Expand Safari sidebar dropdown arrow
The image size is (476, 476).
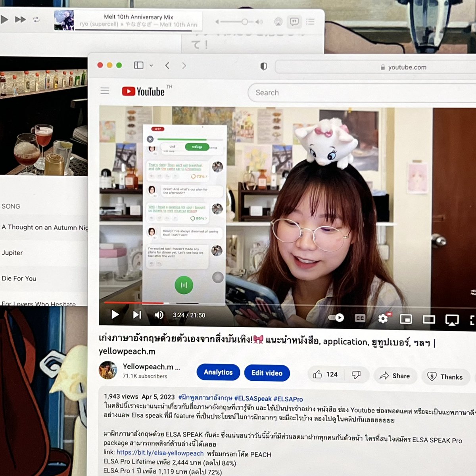(x=151, y=65)
